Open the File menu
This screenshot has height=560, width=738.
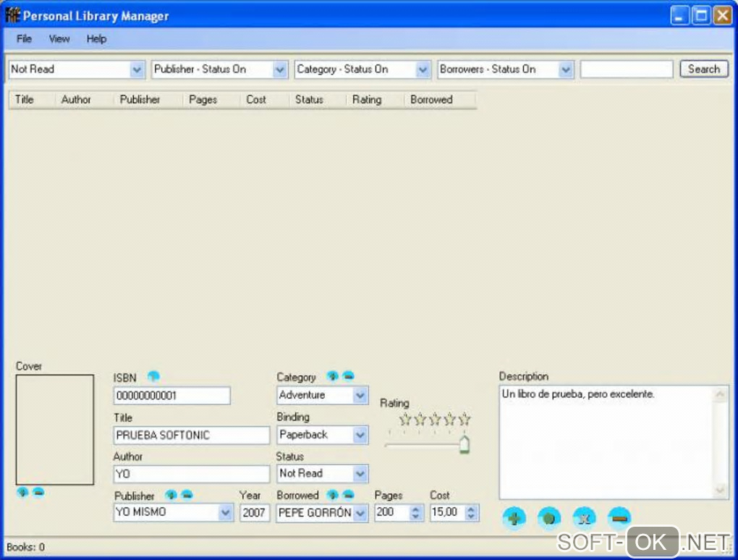(x=24, y=38)
